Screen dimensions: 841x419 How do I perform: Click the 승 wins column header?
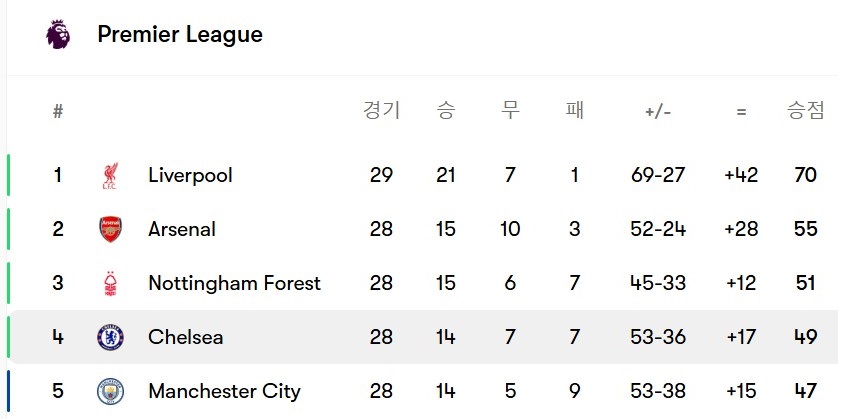click(446, 111)
